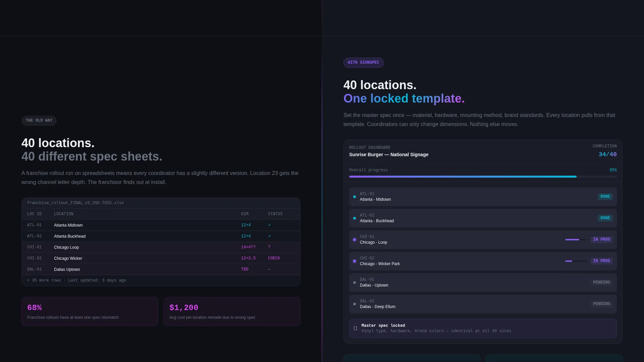Click the teal status dot for ATL-02
This screenshot has height=362, width=644.
(x=355, y=218)
